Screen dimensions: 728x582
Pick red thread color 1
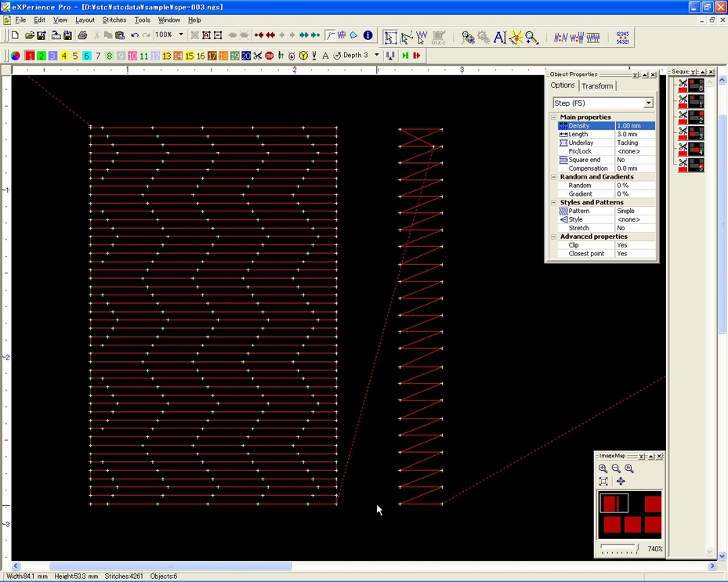(30, 56)
